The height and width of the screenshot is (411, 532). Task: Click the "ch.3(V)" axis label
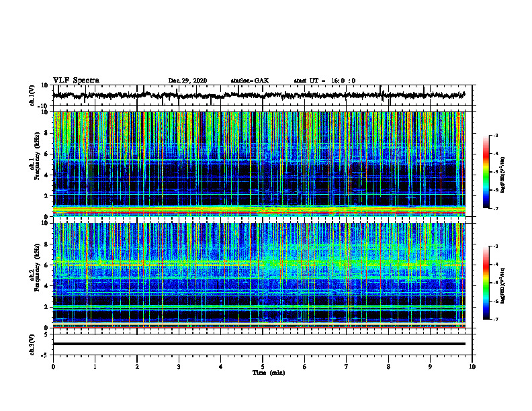tap(32, 345)
